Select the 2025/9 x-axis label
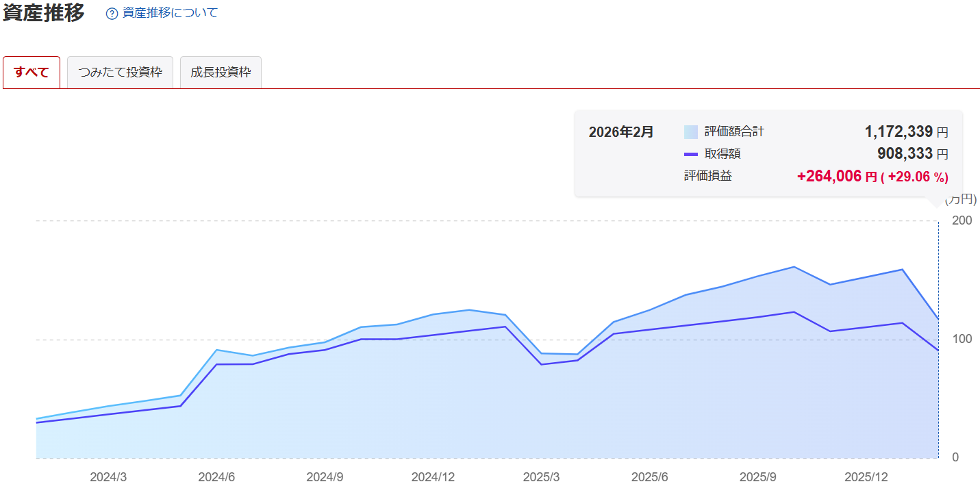This screenshot has height=497, width=980. (758, 477)
